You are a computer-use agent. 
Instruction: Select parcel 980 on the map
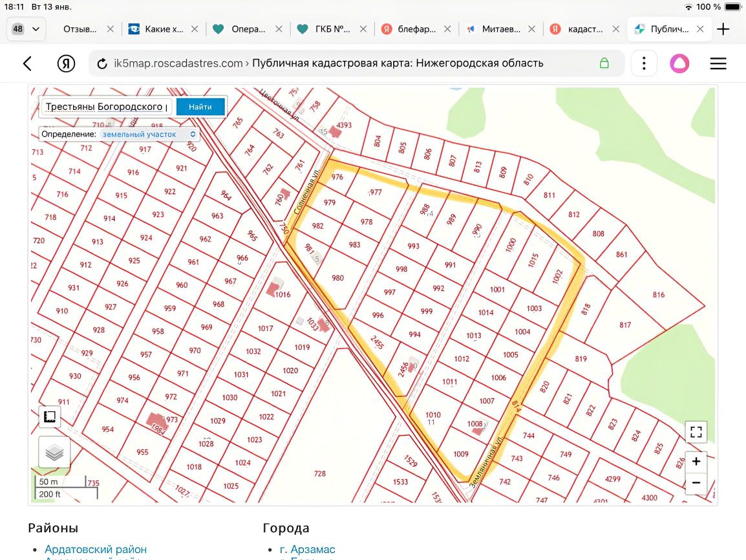click(x=338, y=278)
